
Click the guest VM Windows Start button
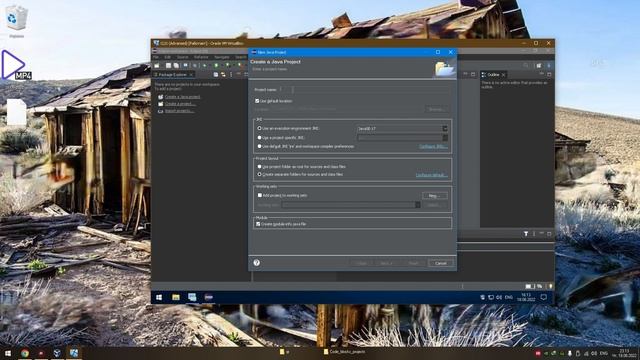pos(159,297)
